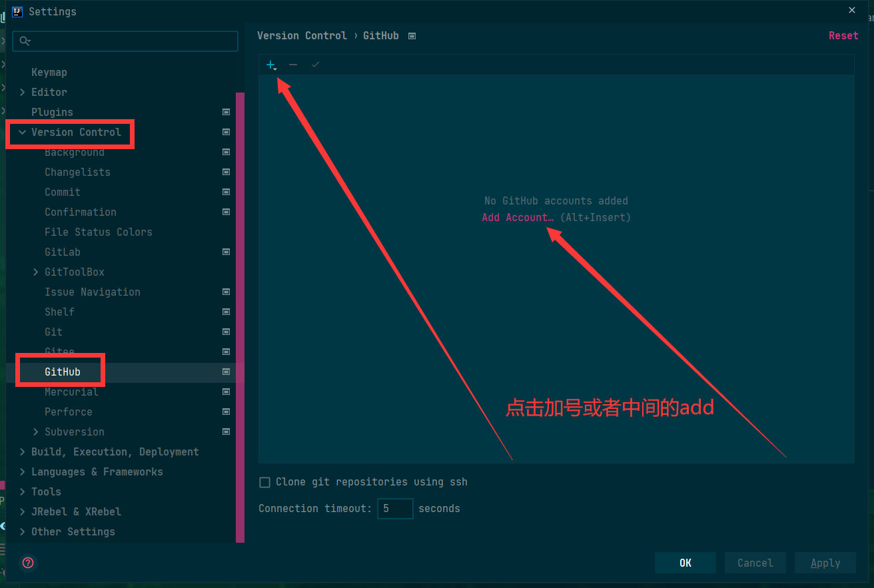The height and width of the screenshot is (588, 874).
Task: Click the IntelliJ logo in the title bar
Action: [x=17, y=11]
